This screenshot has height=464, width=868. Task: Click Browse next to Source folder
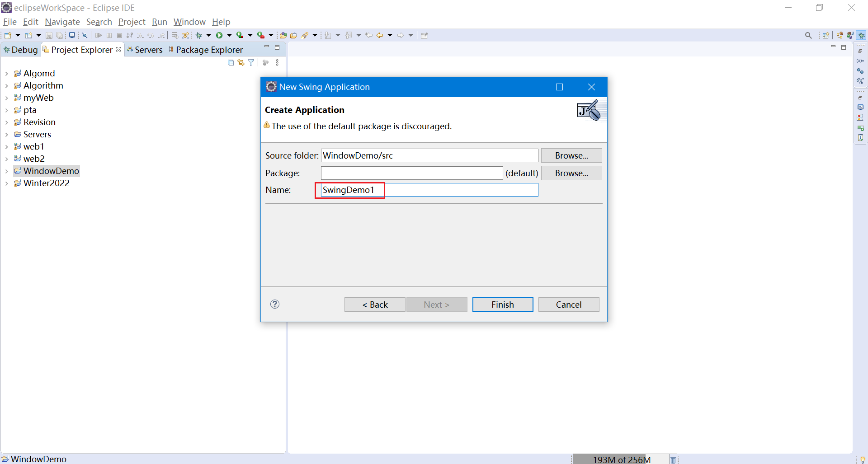[571, 155]
